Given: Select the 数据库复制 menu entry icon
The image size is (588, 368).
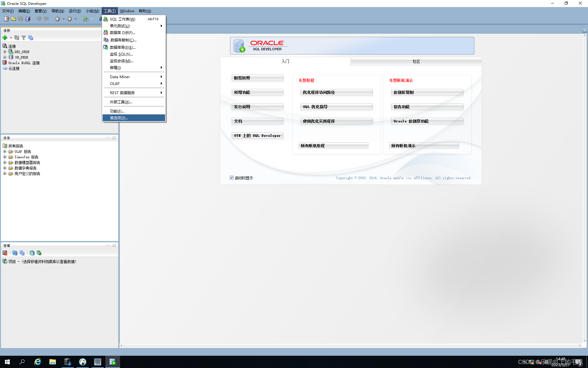Looking at the screenshot, I should pos(106,40).
